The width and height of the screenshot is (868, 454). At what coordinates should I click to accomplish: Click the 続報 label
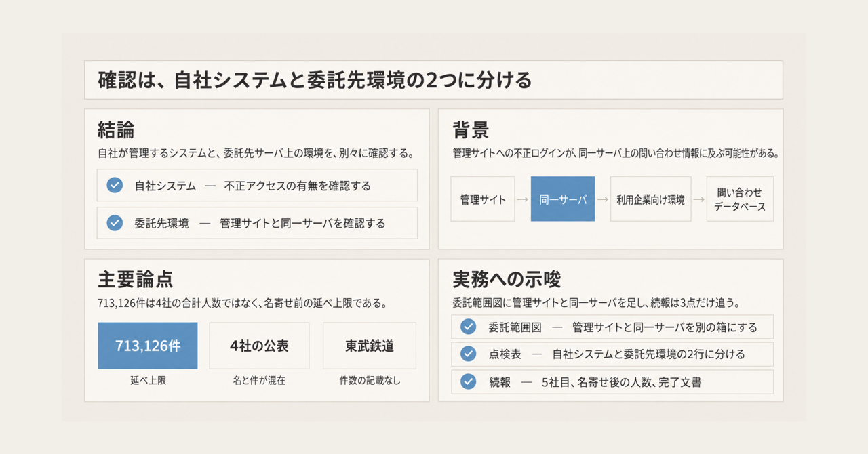(499, 382)
